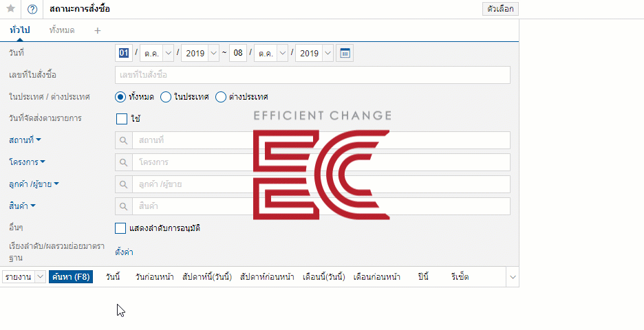Click the เลขที่ใบสั่งซื้อ input field

click(x=312, y=75)
